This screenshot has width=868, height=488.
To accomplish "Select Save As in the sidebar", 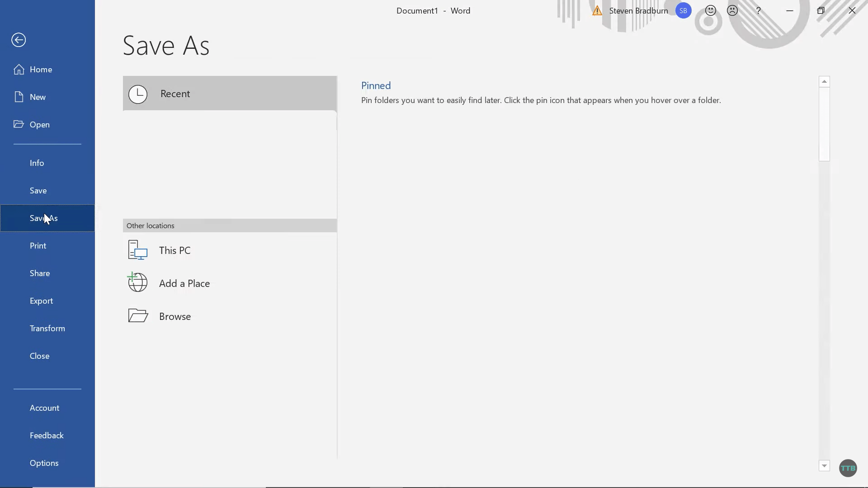I will point(47,218).
